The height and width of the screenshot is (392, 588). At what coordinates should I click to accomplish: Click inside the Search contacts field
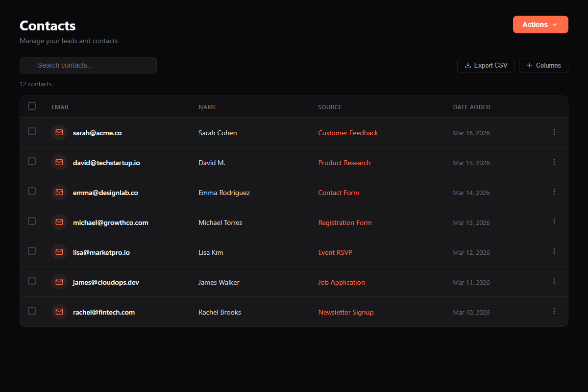(x=88, y=65)
